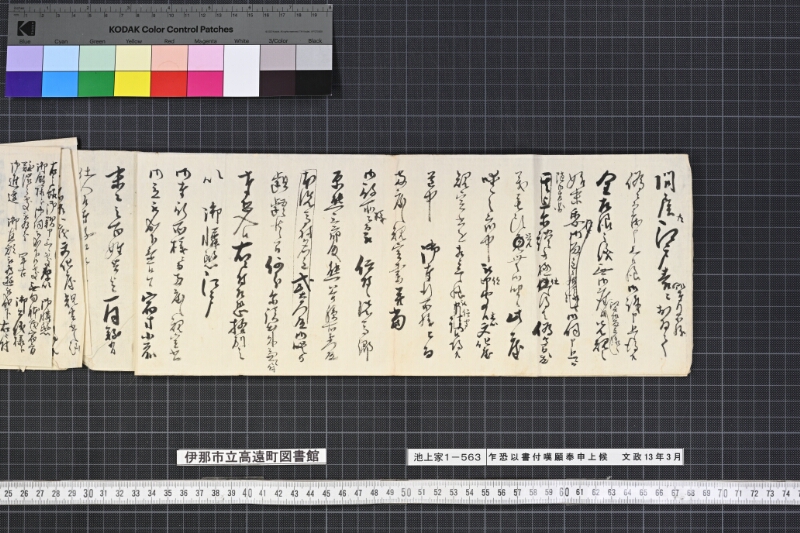Screen dimensions: 800x533
Task: Click the number 50 on the ruler
Action: pos(406,493)
